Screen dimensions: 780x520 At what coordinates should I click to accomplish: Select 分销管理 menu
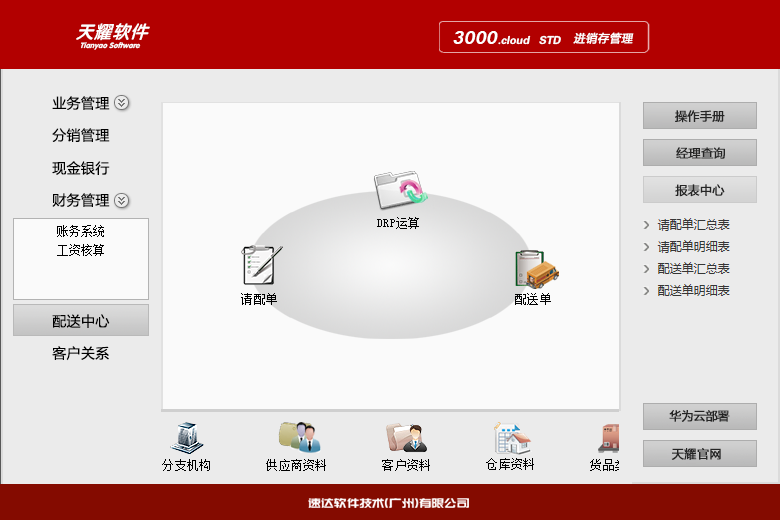[81, 135]
